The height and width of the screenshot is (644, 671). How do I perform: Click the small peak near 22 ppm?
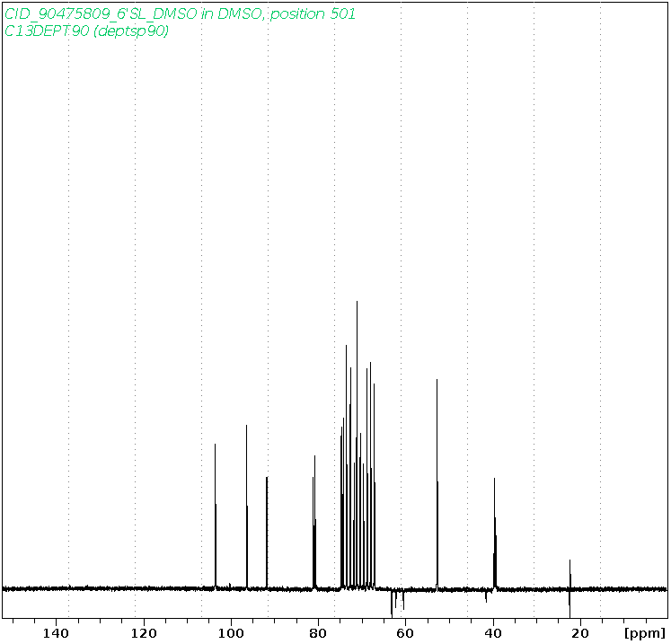[570, 574]
